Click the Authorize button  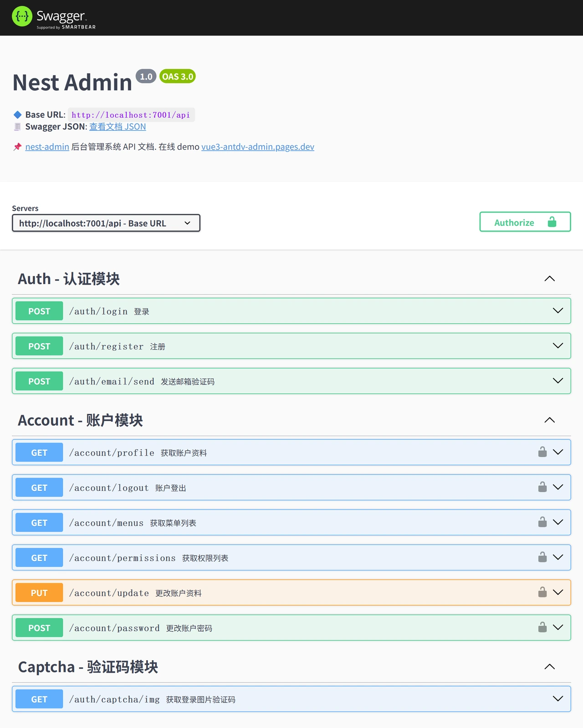525,222
